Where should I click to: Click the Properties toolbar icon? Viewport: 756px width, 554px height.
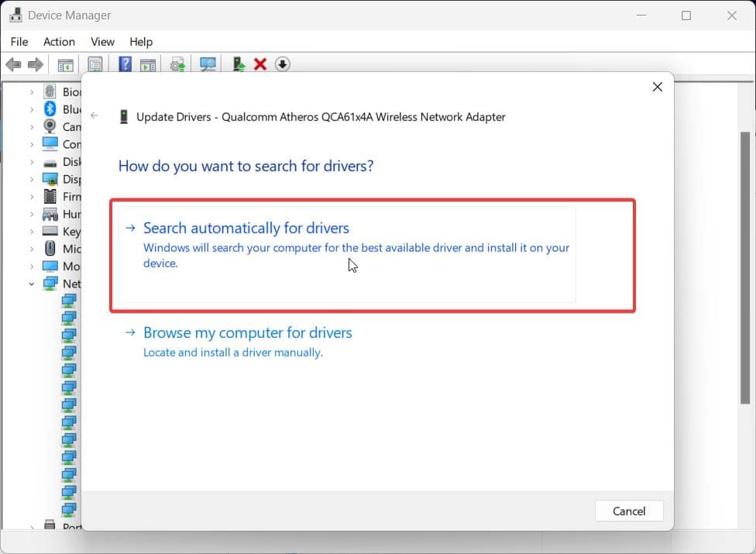click(95, 64)
